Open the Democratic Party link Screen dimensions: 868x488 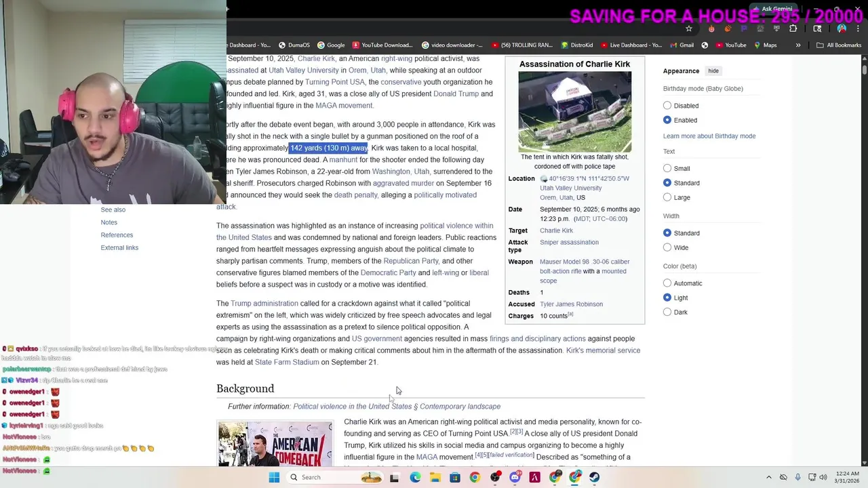[x=389, y=273]
